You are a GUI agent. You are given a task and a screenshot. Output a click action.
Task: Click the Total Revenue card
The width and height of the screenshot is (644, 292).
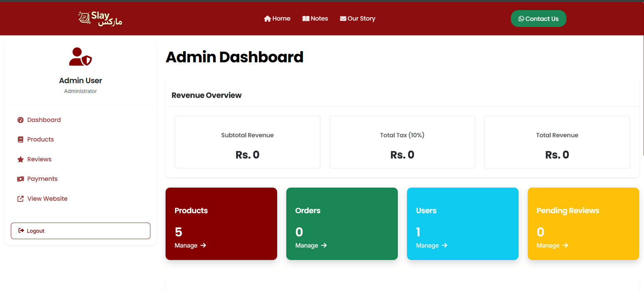[557, 142]
